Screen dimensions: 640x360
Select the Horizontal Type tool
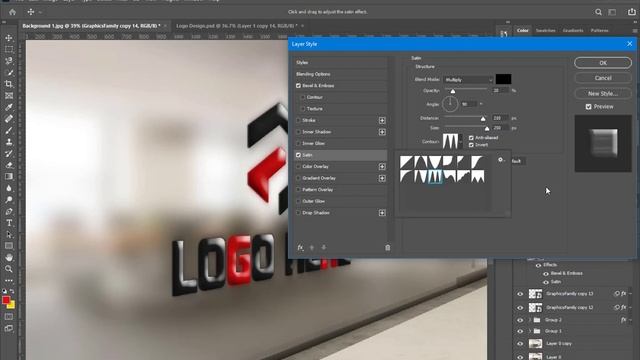coord(9,223)
